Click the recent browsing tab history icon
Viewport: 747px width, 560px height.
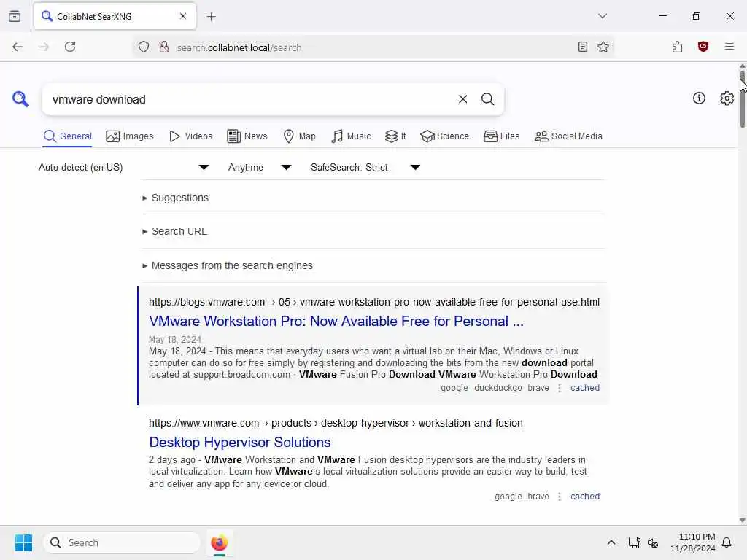click(15, 17)
